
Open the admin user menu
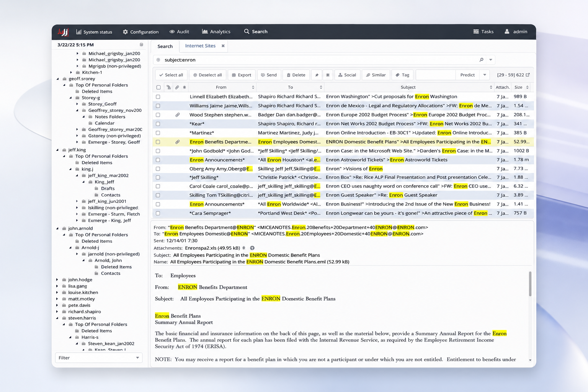[516, 32]
